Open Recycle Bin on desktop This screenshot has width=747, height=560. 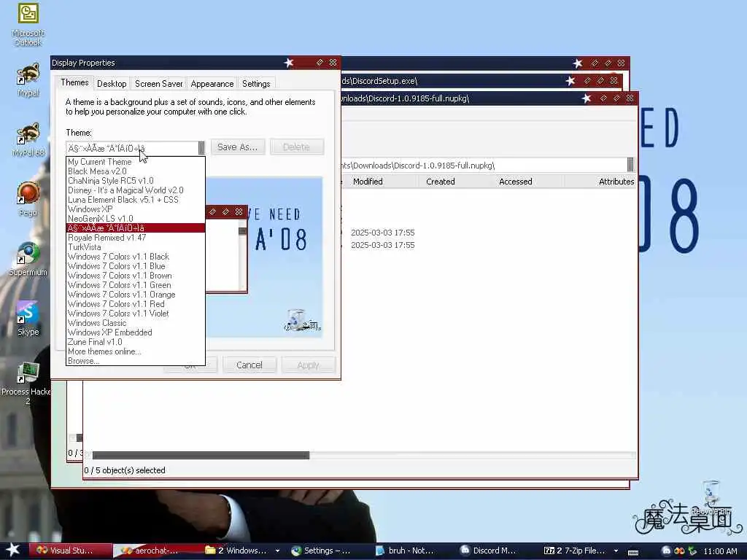tap(711, 498)
